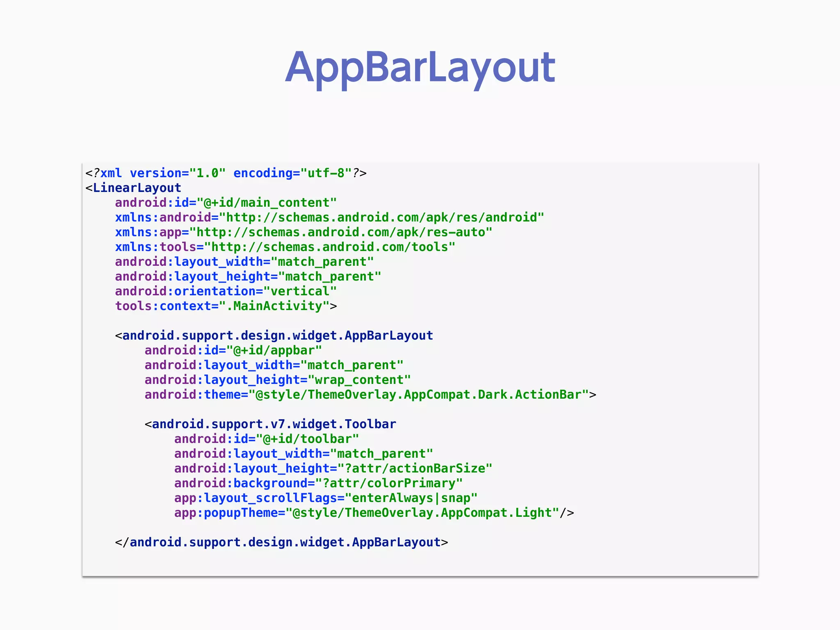840x630 pixels.
Task: Click the xmlns:android schema URL
Action: pyautogui.click(x=381, y=217)
